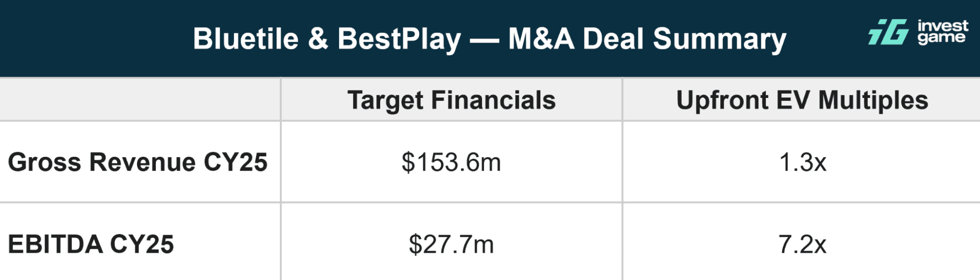The image size is (980, 280).
Task: Click the word 'Summary' in the title
Action: point(719,40)
